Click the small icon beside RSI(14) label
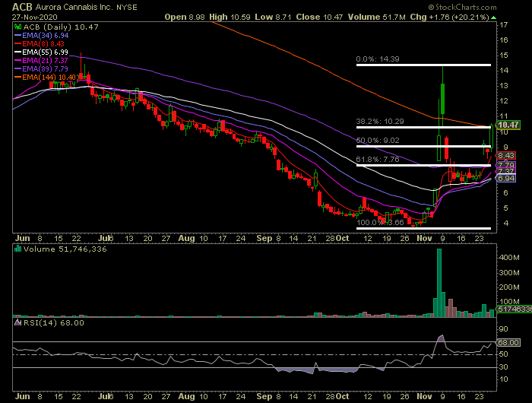 tap(17, 322)
